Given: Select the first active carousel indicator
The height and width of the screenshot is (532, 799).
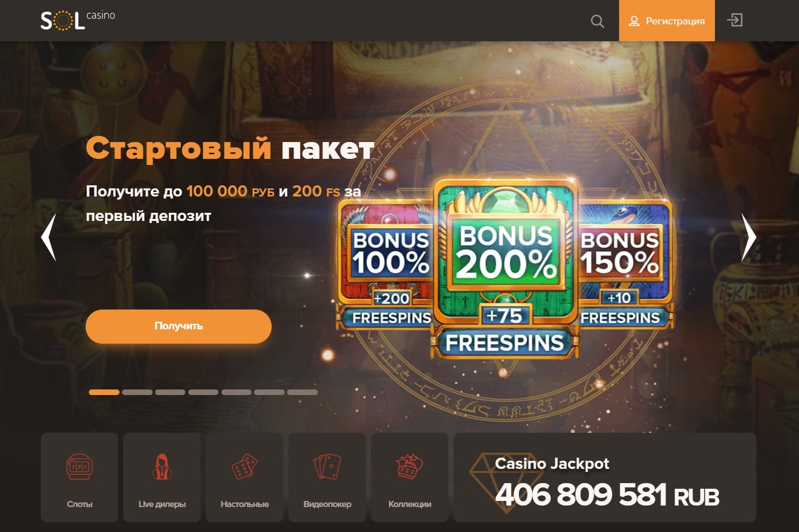Looking at the screenshot, I should point(104,392).
